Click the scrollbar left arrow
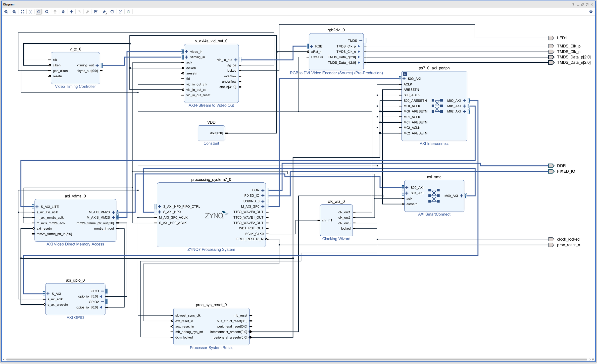 coord(3,359)
